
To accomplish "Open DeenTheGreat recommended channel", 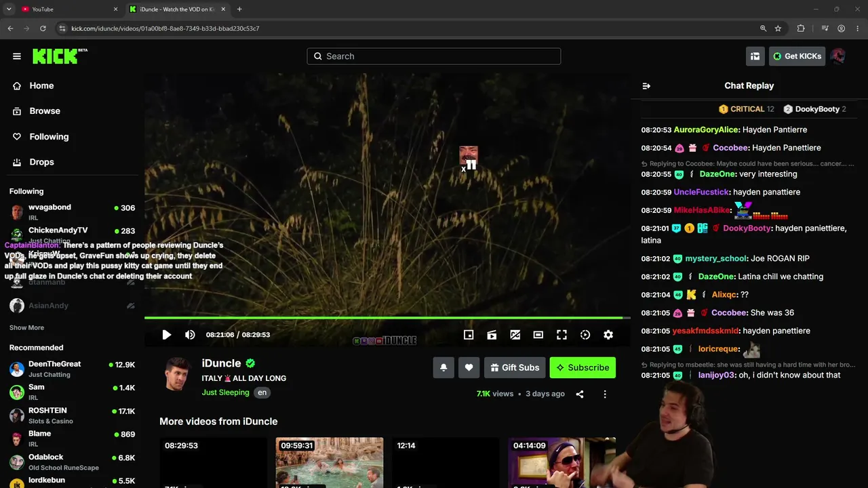I will [72, 369].
